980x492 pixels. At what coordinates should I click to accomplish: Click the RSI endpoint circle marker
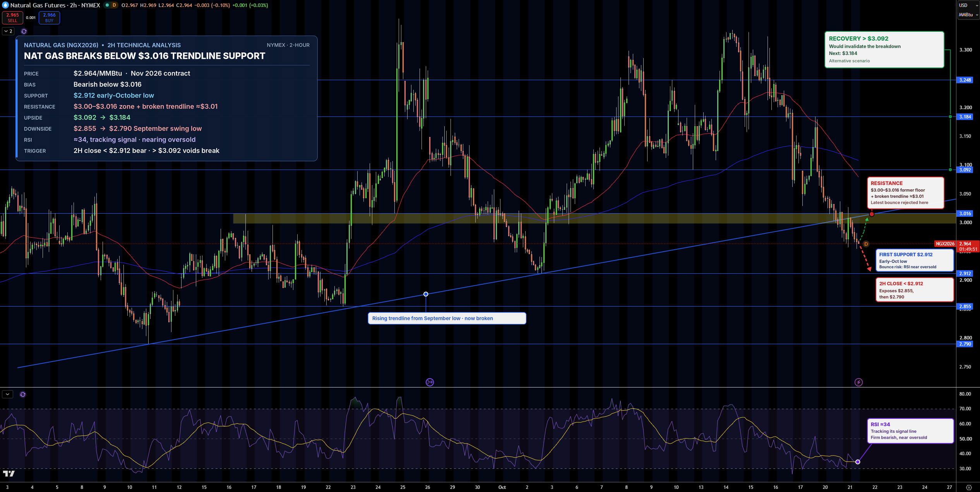858,462
